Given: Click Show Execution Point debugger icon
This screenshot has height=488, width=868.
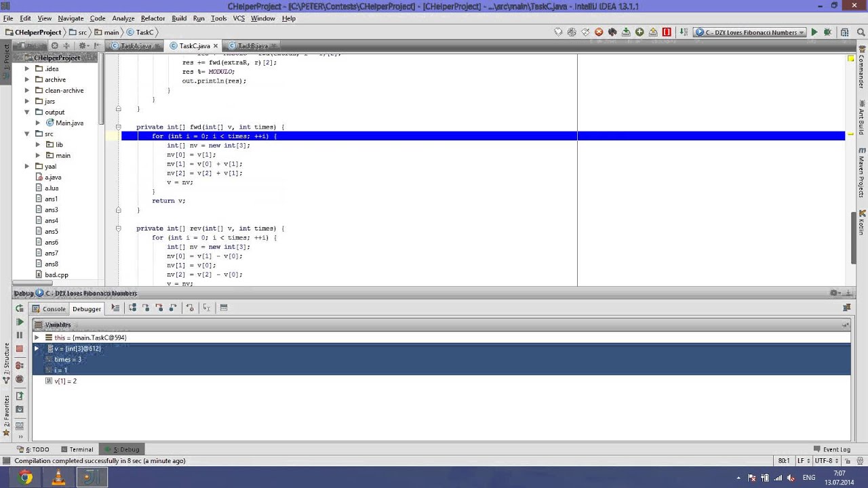Looking at the screenshot, I should pos(115,308).
